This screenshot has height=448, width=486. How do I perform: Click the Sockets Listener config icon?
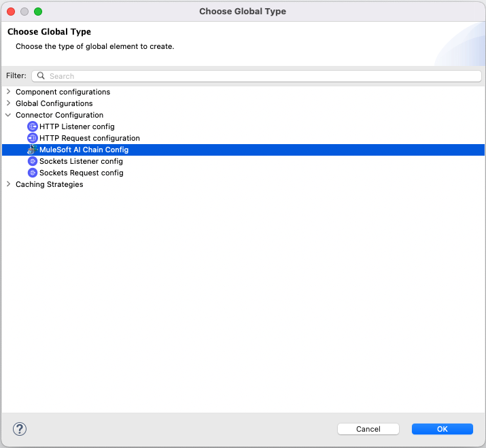point(32,161)
